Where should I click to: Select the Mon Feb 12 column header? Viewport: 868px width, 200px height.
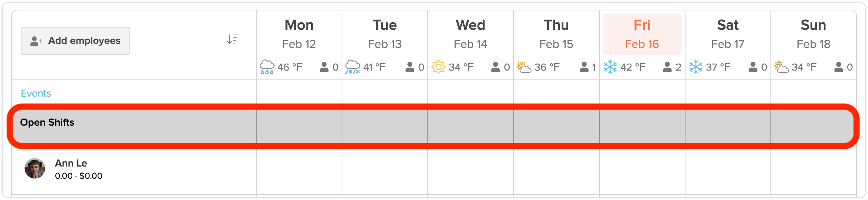click(299, 34)
